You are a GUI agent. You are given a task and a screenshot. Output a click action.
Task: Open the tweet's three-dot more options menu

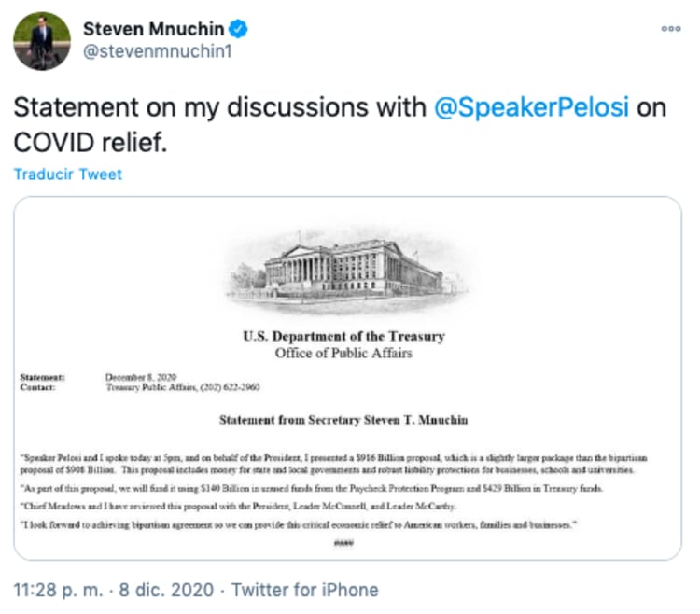(x=671, y=29)
